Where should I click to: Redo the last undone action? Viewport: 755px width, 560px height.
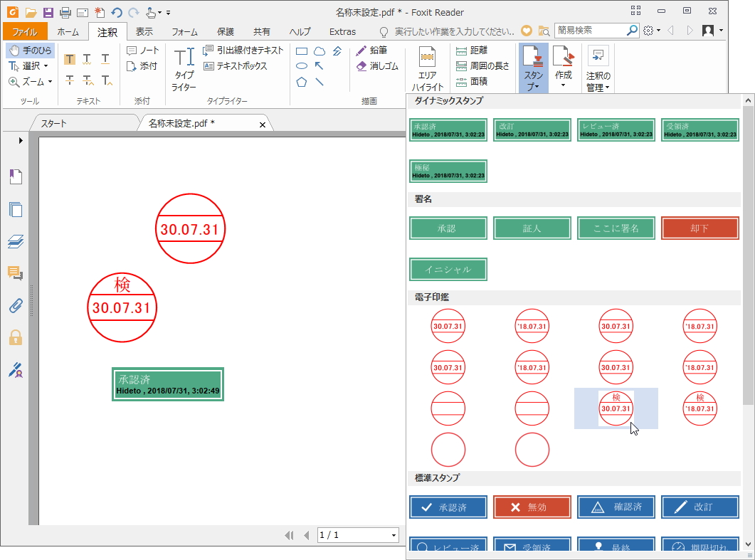133,13
